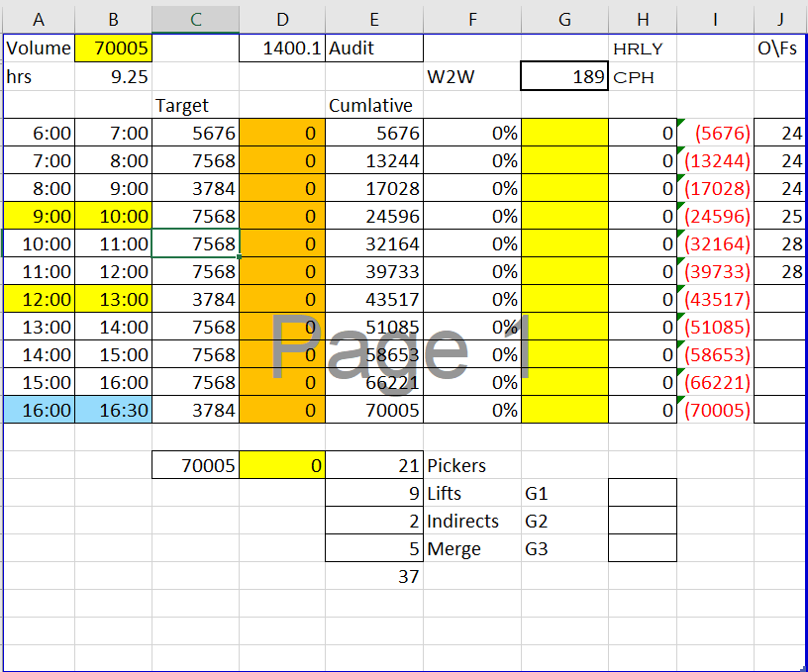
Task: Select cumulative value 17028
Action: (x=374, y=188)
